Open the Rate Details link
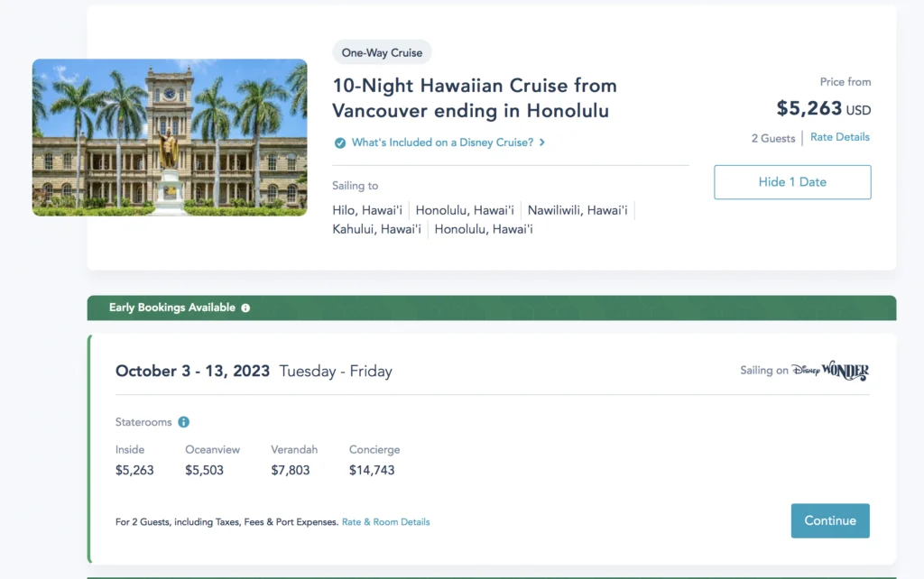Screen dimensions: 924x579 coord(840,137)
